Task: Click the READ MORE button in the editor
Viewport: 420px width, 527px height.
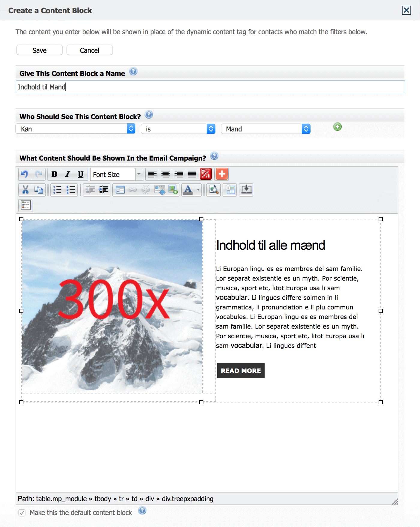Action: coord(241,371)
